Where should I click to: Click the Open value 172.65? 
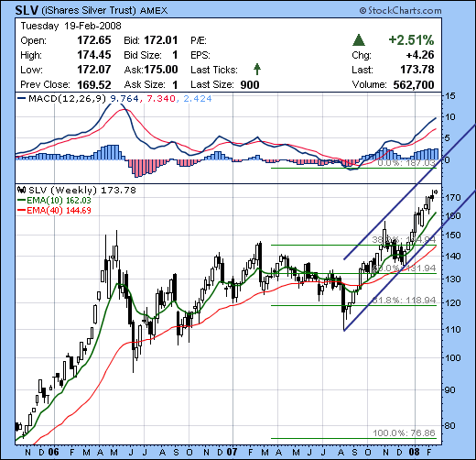point(94,40)
